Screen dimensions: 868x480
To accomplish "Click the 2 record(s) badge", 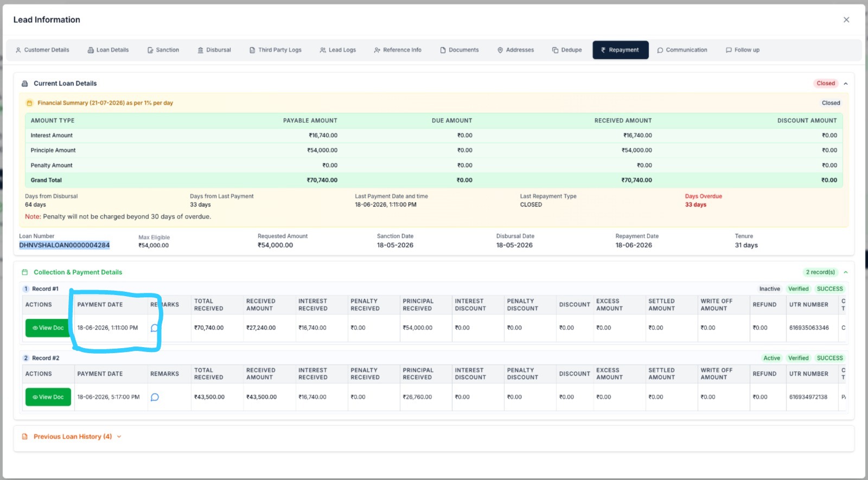I will pos(820,272).
